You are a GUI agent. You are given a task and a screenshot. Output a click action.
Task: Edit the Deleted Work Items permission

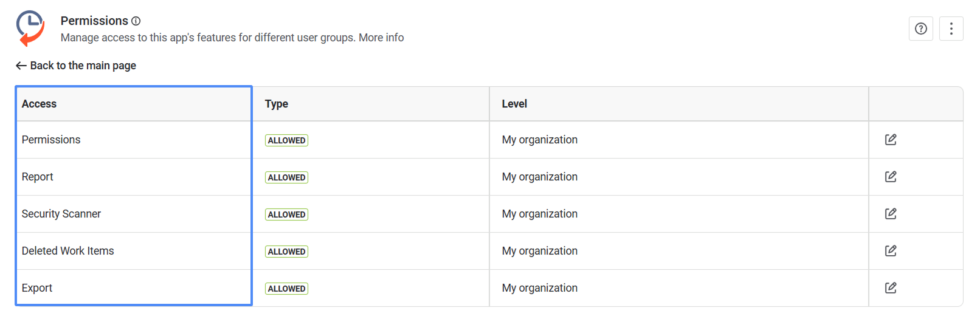click(x=891, y=251)
